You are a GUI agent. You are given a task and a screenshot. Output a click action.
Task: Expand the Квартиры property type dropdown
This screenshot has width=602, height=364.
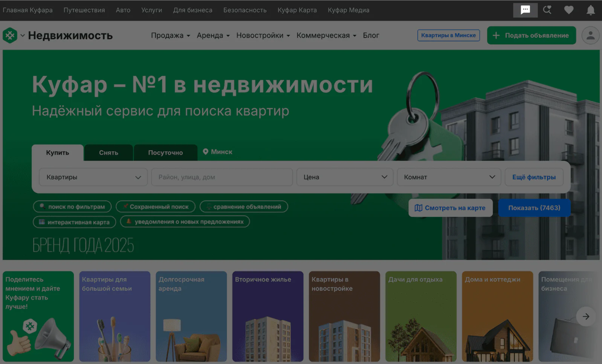click(93, 177)
